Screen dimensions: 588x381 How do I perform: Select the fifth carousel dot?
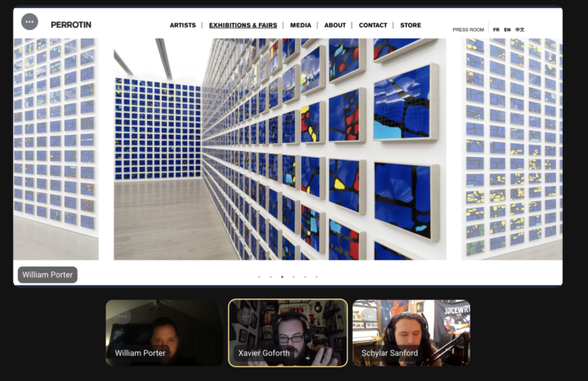click(305, 277)
